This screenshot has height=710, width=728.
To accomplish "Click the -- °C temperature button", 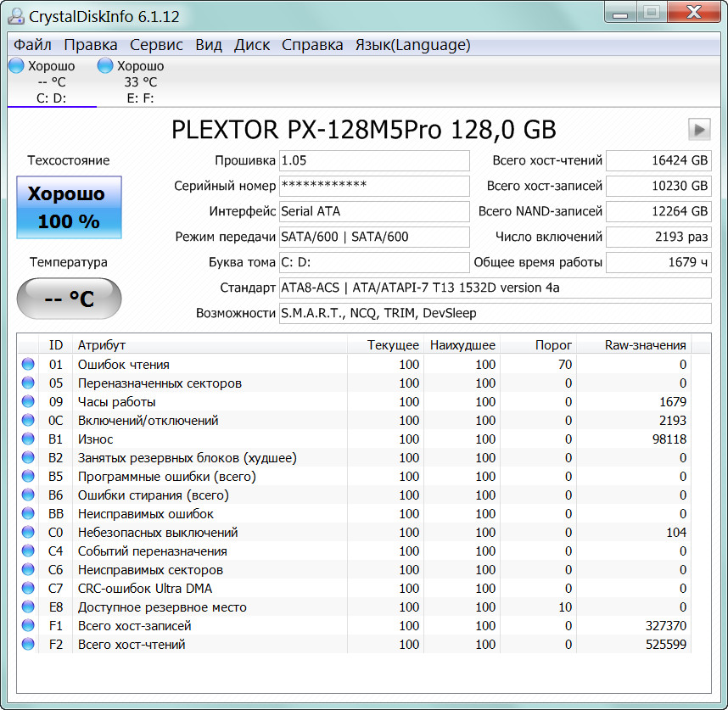I will pos(70,299).
